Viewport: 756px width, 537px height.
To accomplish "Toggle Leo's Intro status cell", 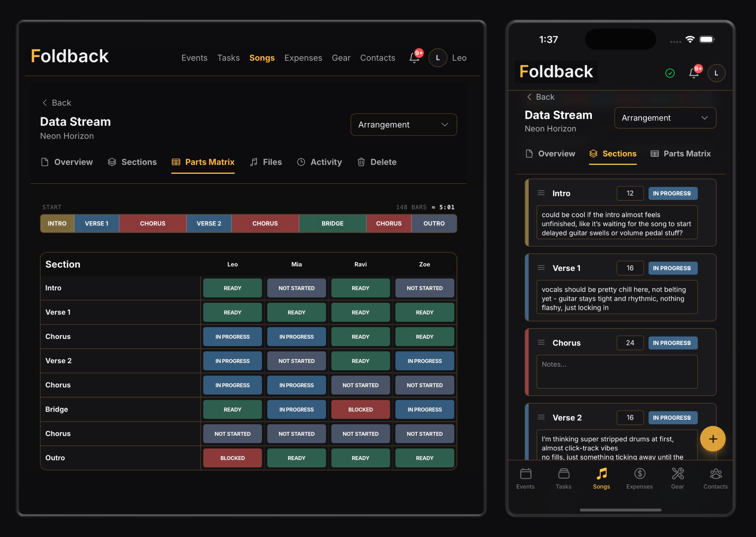I will pyautogui.click(x=232, y=288).
